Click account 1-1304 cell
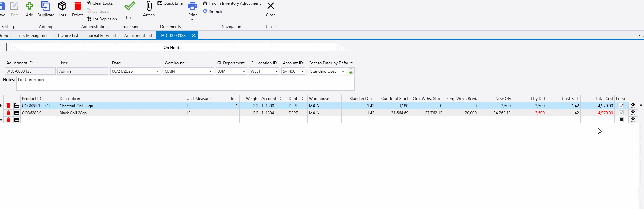The height and width of the screenshot is (209, 644). pyautogui.click(x=273, y=113)
